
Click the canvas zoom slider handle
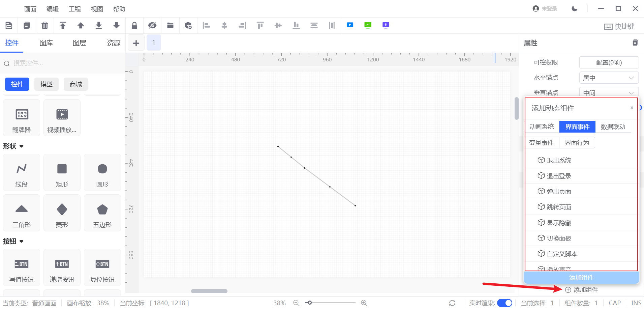pos(309,303)
